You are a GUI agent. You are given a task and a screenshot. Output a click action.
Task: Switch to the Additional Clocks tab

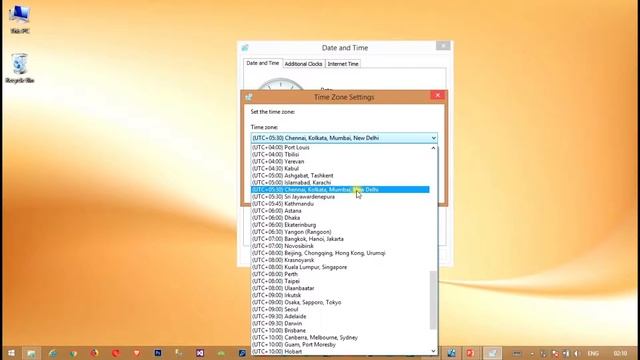(303, 64)
